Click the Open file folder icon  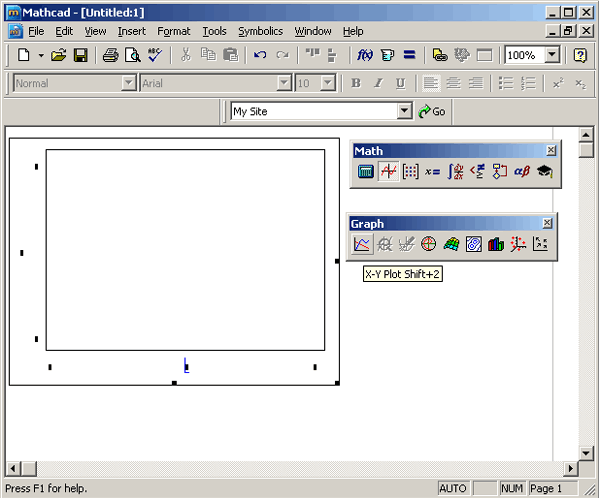(x=58, y=55)
